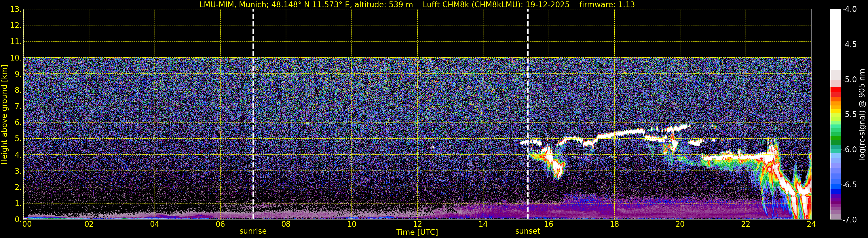Click colorbar tick label '-6.0'

tap(850, 149)
